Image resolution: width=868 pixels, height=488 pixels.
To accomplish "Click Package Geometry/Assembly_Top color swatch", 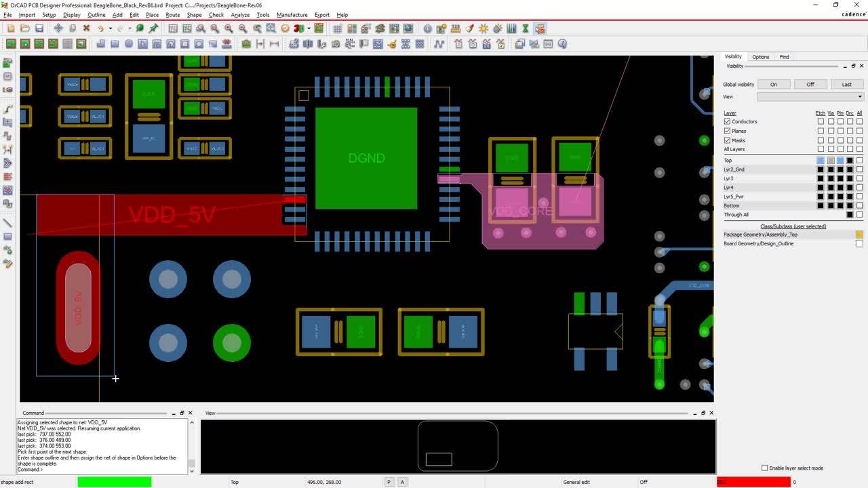I will click(x=859, y=235).
